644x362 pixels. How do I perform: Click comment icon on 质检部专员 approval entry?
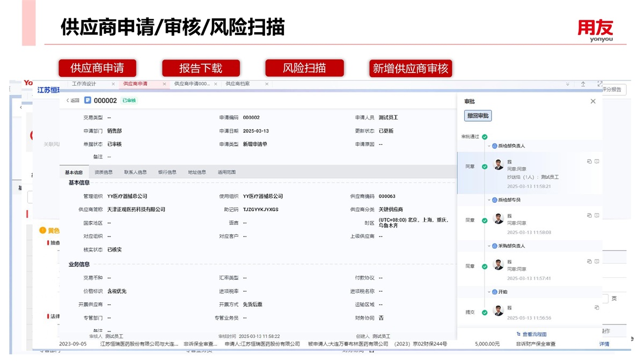click(597, 215)
